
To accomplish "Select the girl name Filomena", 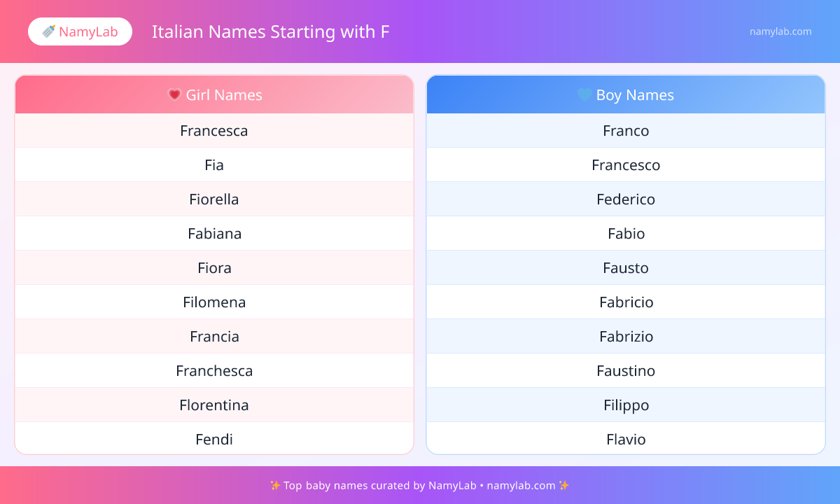I will [214, 302].
